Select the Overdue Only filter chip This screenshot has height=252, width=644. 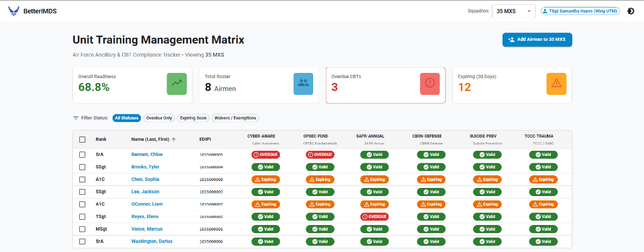159,118
